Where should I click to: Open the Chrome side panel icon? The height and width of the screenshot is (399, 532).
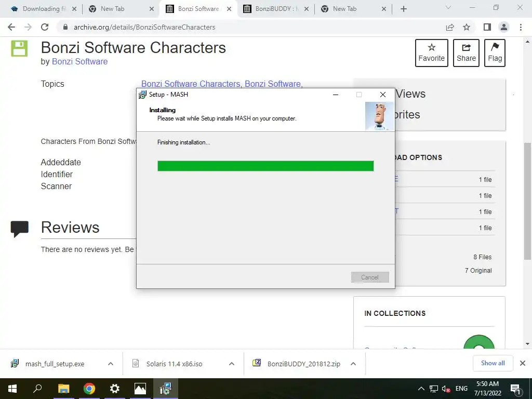pyautogui.click(x=487, y=27)
